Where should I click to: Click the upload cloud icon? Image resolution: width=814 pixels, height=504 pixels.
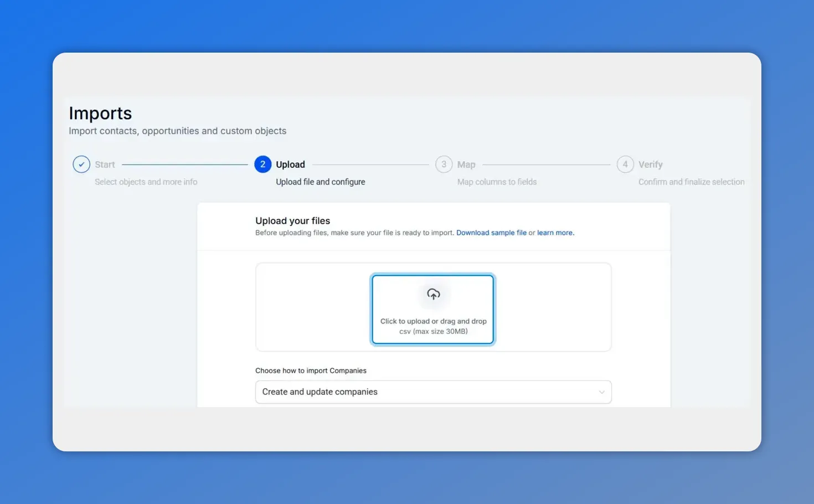click(x=433, y=295)
